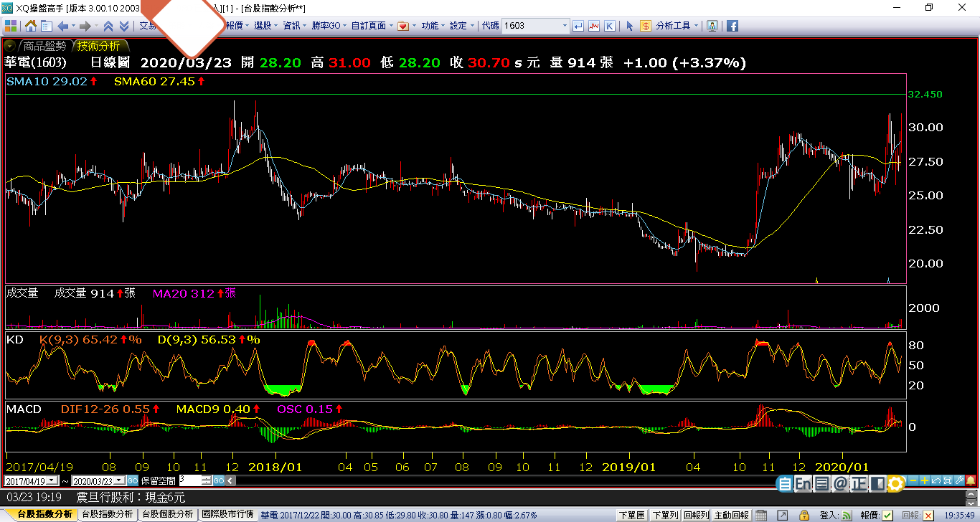980x522 pixels.
Task: Toggle the 登入 login status indicator
Action: pyautogui.click(x=847, y=515)
